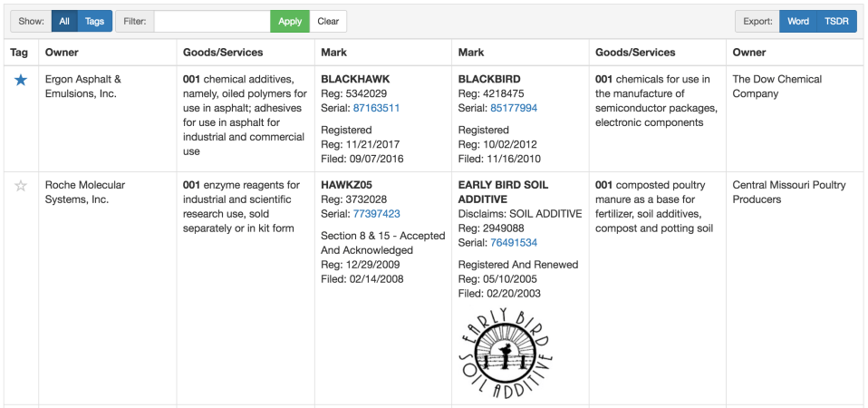The height and width of the screenshot is (408, 868).
Task: Open serial number 77397423 link
Action: pyautogui.click(x=376, y=214)
